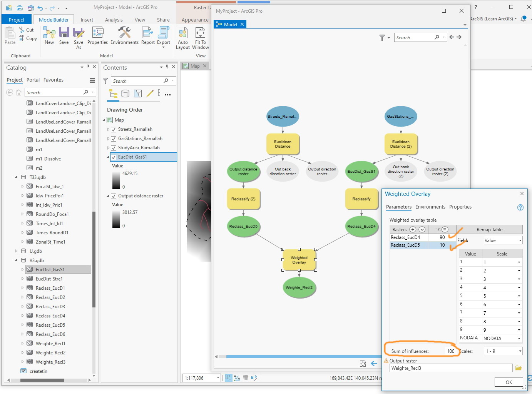This screenshot has width=532, height=394.
Task: Click the Paste icon
Action: point(10,32)
